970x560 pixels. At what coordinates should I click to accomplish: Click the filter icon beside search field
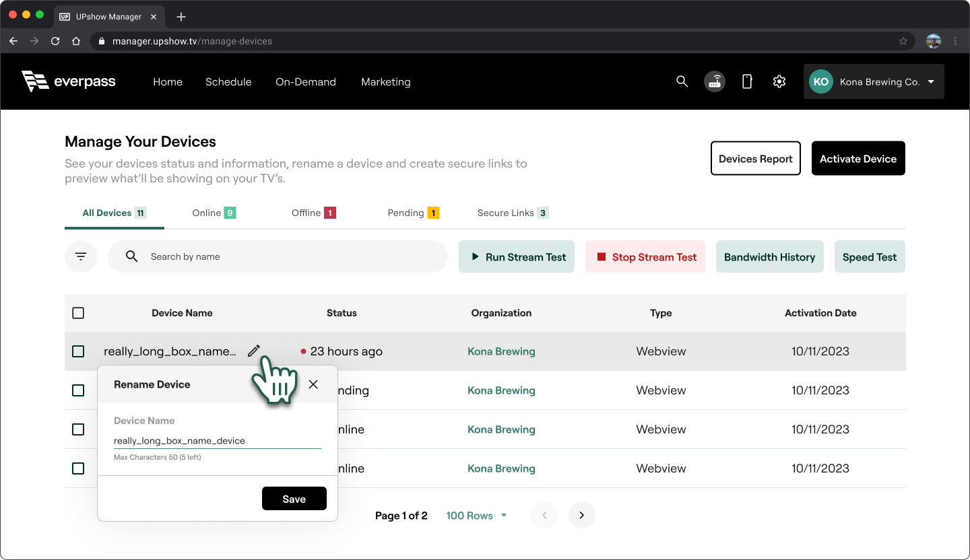tap(81, 256)
